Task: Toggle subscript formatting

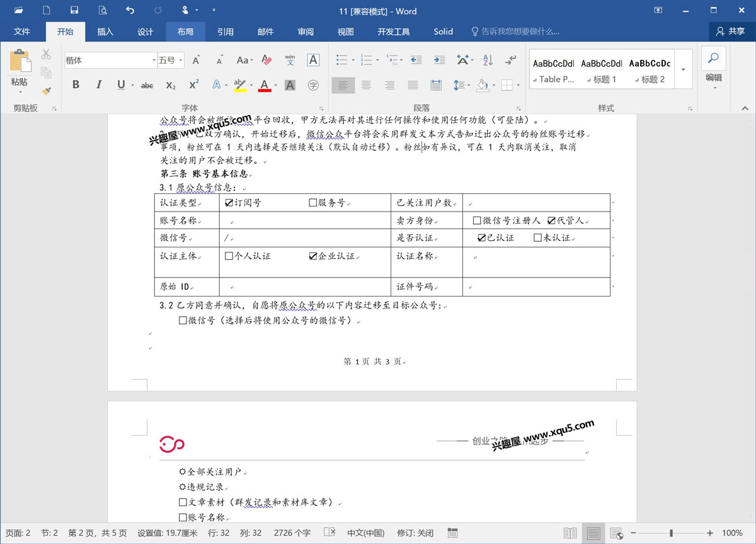Action: [x=171, y=85]
